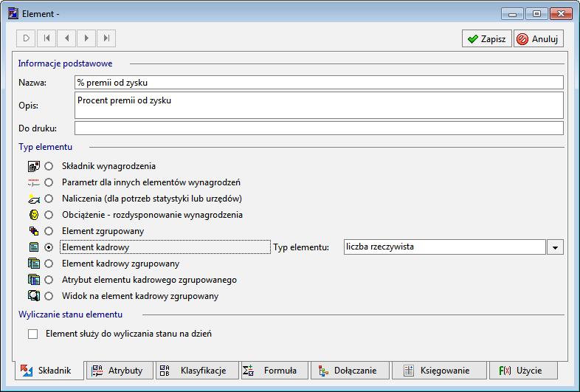Open the Klasyfikacje tab
This screenshot has height=392, width=580.
click(x=197, y=371)
